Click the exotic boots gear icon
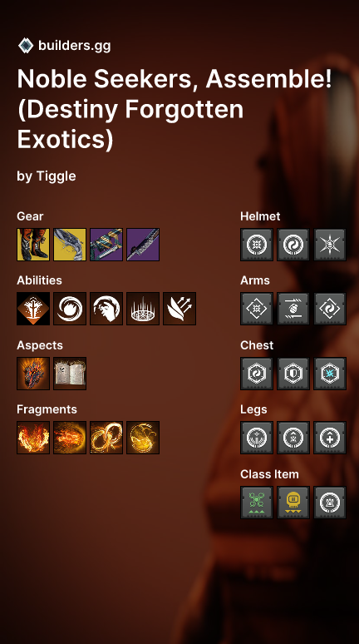The height and width of the screenshot is (644, 359). 33,245
